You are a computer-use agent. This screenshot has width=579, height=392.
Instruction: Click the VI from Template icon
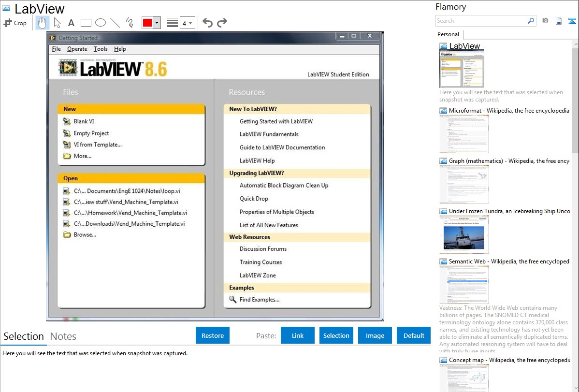point(67,145)
